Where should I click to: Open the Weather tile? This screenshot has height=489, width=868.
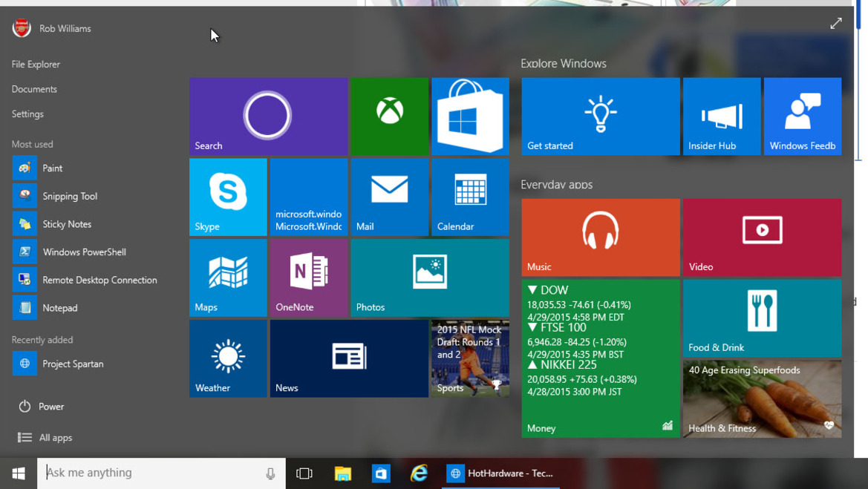[x=228, y=358]
